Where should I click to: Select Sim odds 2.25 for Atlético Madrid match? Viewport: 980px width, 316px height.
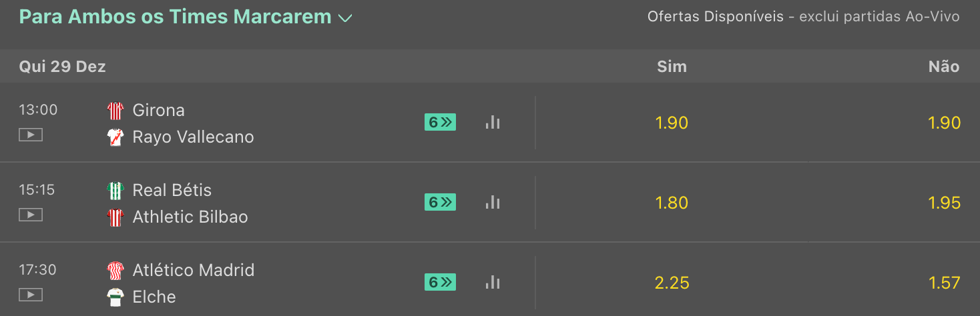(x=672, y=283)
